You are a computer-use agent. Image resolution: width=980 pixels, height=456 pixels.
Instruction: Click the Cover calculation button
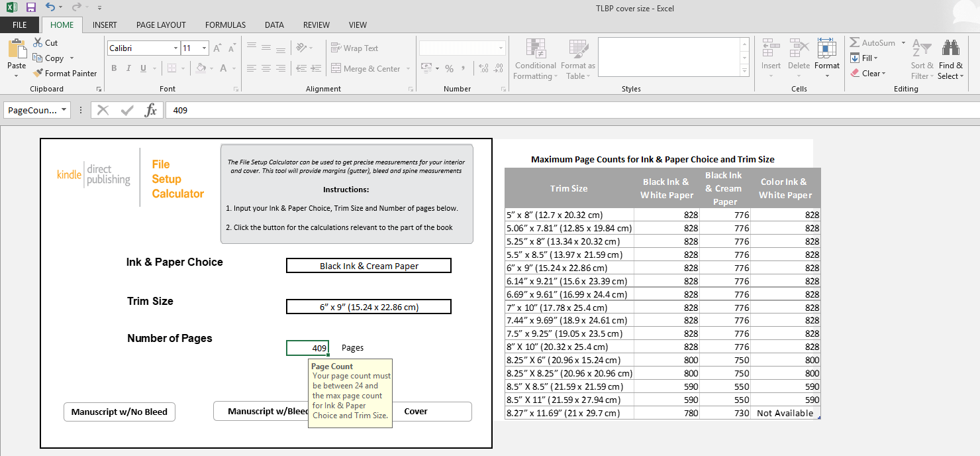[x=432, y=412]
